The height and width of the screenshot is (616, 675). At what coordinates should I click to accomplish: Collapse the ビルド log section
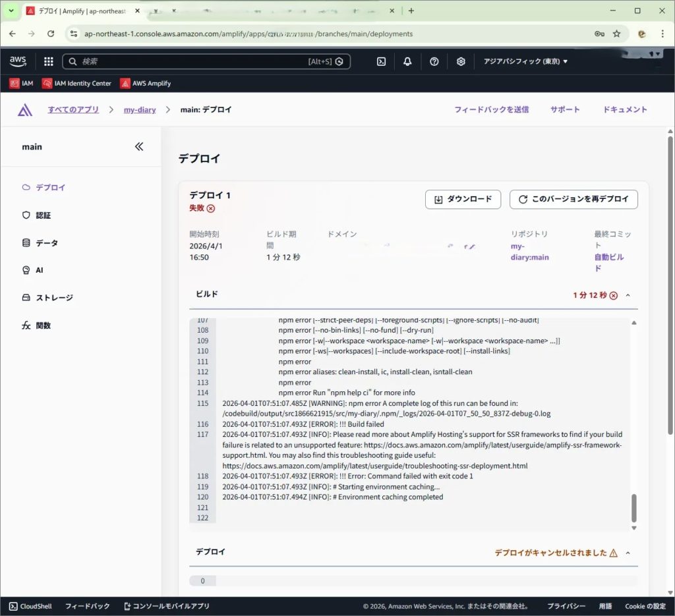(628, 295)
